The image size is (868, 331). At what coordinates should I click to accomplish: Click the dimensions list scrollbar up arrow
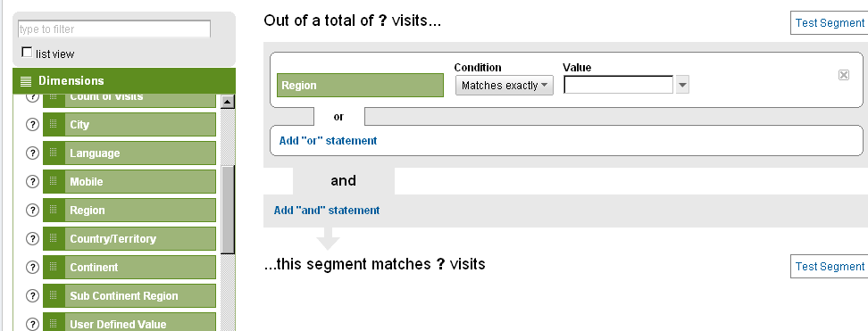228,102
